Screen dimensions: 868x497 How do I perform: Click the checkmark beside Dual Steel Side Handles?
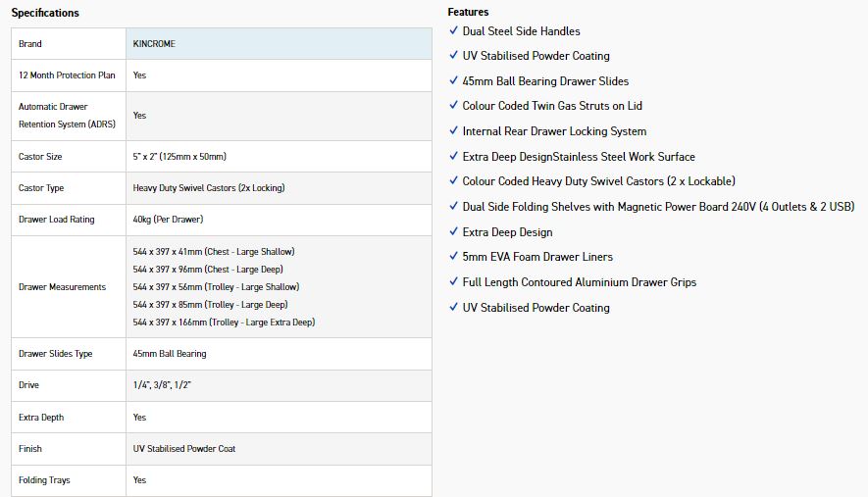pos(453,31)
